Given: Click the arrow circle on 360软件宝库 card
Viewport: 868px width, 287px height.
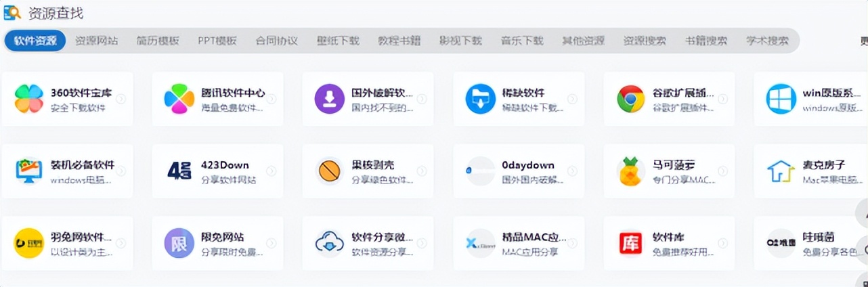Looking at the screenshot, I should [x=121, y=100].
